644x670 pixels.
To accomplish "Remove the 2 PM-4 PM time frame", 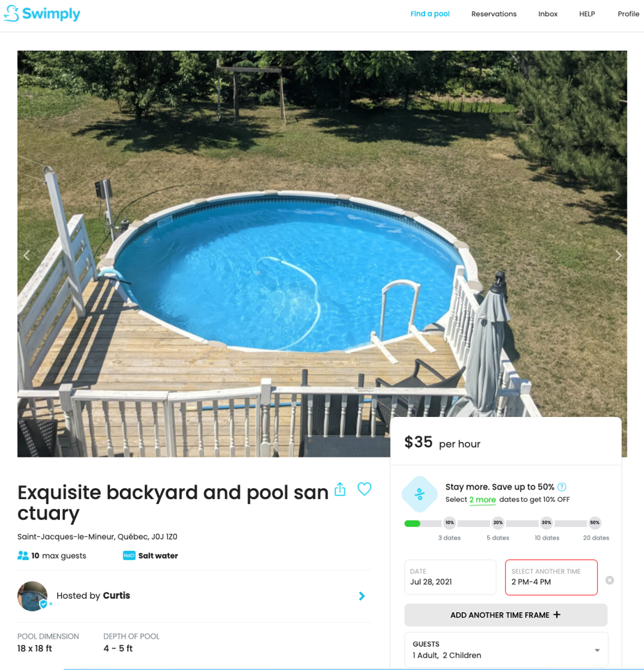I will 610,580.
